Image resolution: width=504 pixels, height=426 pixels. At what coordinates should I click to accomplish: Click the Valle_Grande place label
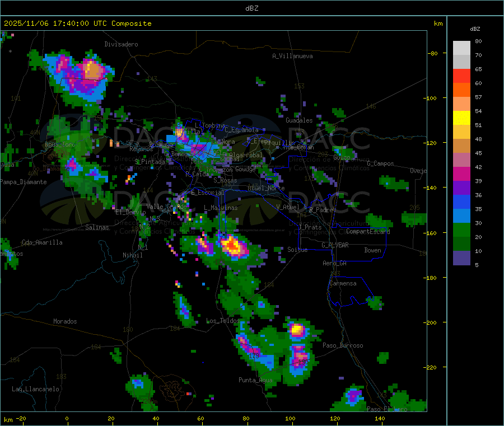(167, 207)
